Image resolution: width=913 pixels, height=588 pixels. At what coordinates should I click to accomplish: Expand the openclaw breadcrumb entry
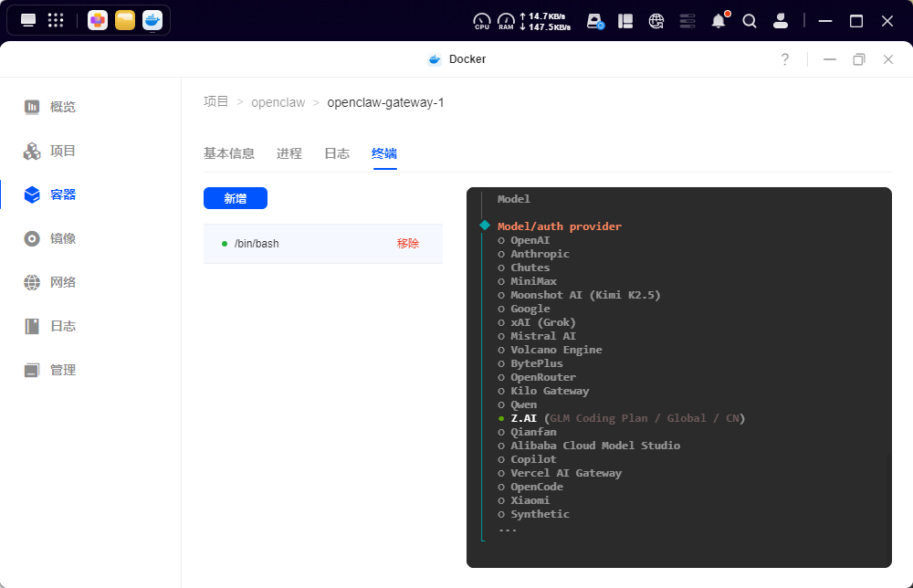pos(278,101)
